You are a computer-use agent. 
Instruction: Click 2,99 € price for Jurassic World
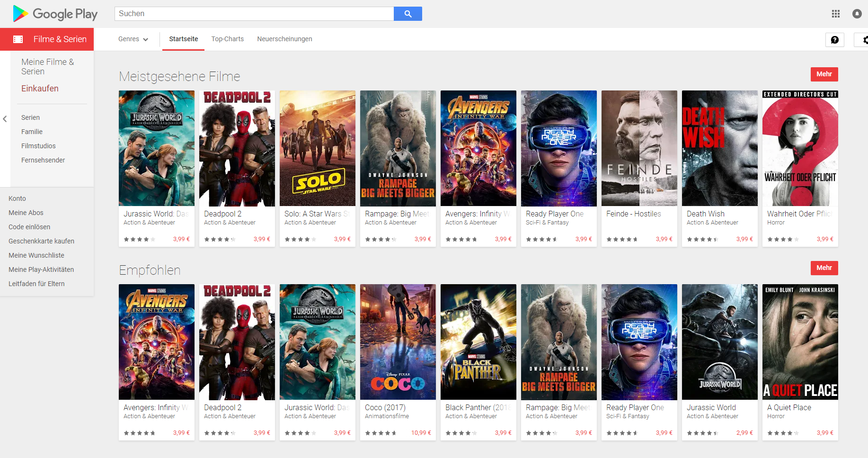[x=744, y=433]
